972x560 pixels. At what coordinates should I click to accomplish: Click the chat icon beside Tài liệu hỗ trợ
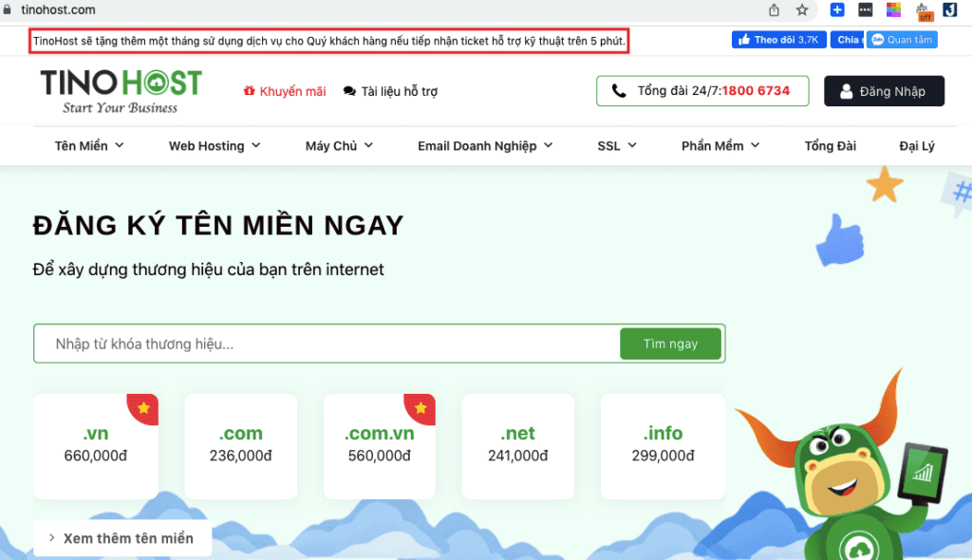[349, 91]
